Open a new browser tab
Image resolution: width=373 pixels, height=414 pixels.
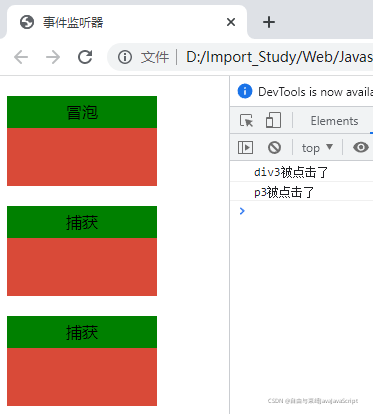tap(269, 22)
